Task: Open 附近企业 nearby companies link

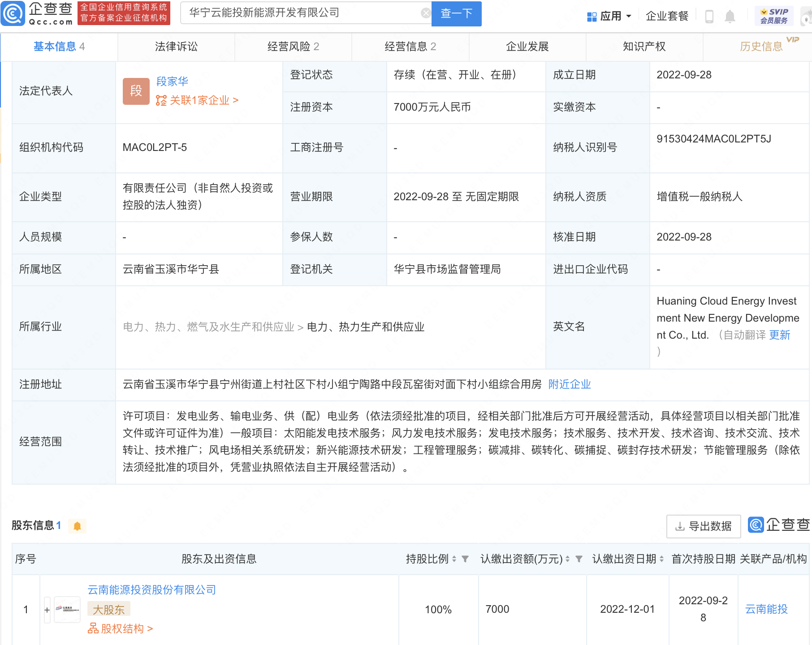Action: coord(569,384)
